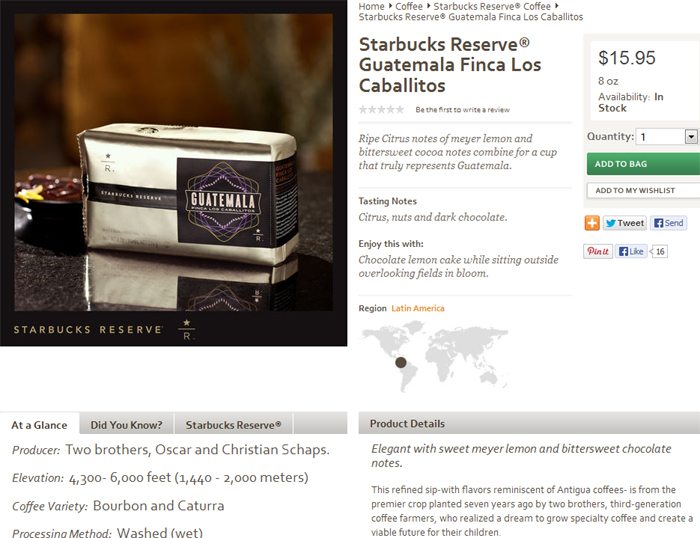Click the Facebook like count bubble showing 16
The image size is (700, 538).
click(659, 251)
